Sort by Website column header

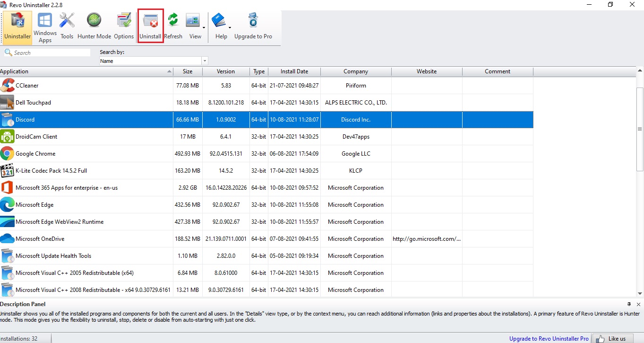click(427, 71)
